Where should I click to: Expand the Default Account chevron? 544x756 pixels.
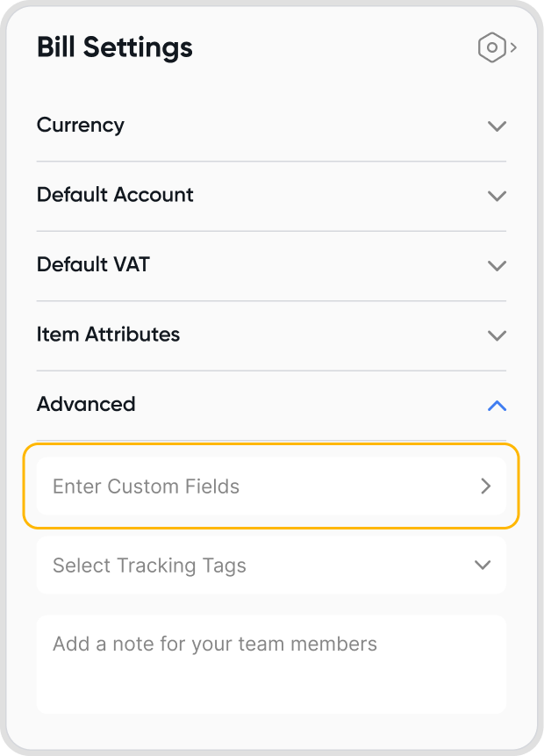click(497, 195)
